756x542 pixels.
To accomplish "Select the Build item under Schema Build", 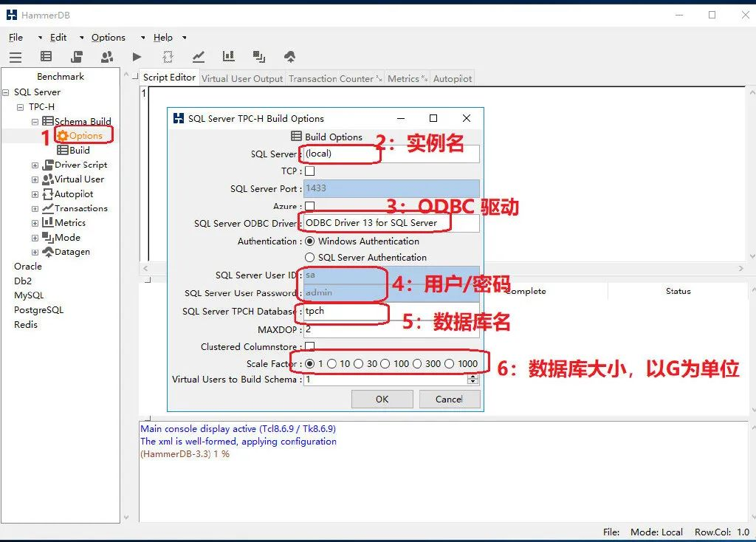I will point(74,150).
